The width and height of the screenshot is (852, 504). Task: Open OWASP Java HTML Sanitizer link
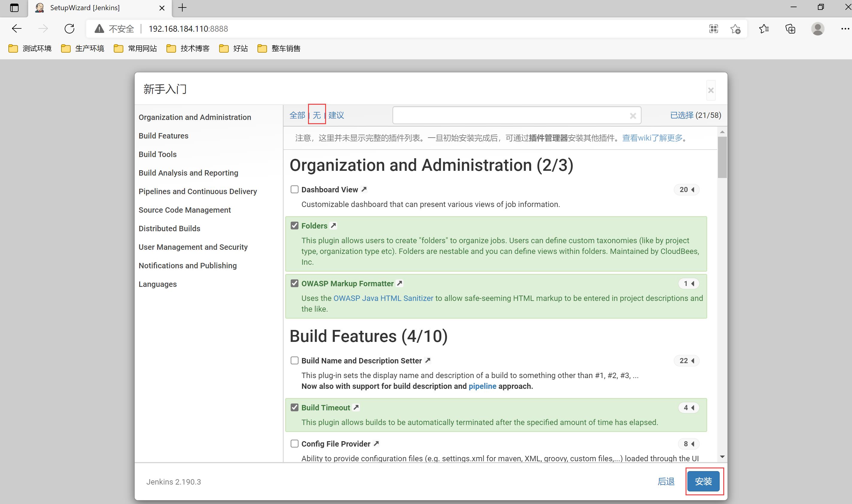pos(383,298)
